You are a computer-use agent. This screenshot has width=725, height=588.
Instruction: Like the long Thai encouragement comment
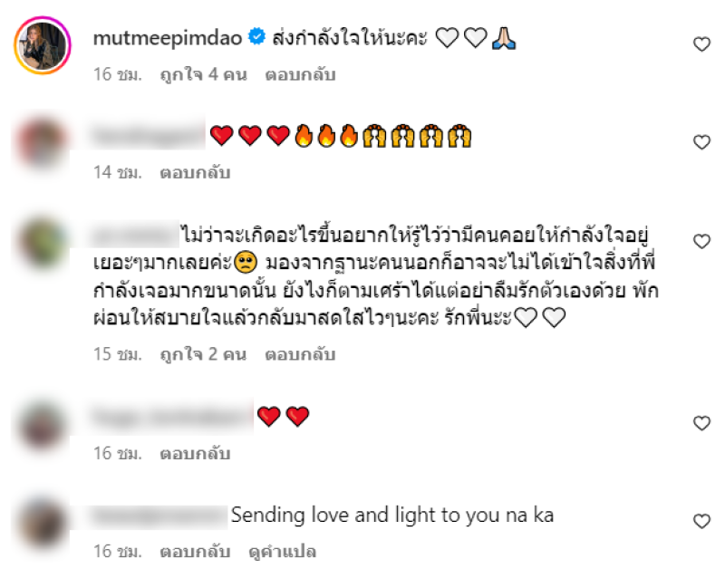pyautogui.click(x=701, y=241)
